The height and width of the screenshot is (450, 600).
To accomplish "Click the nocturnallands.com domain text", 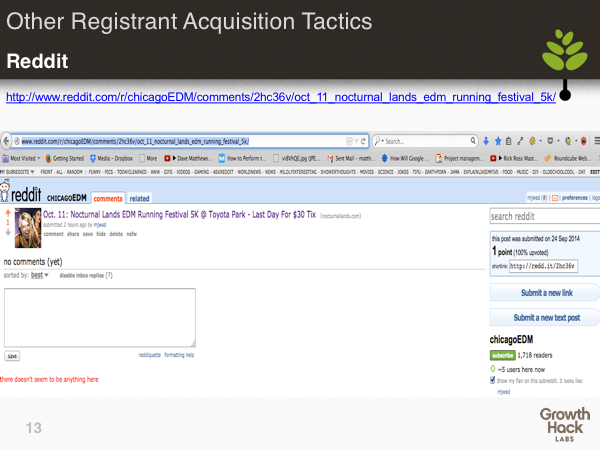I will tap(341, 216).
